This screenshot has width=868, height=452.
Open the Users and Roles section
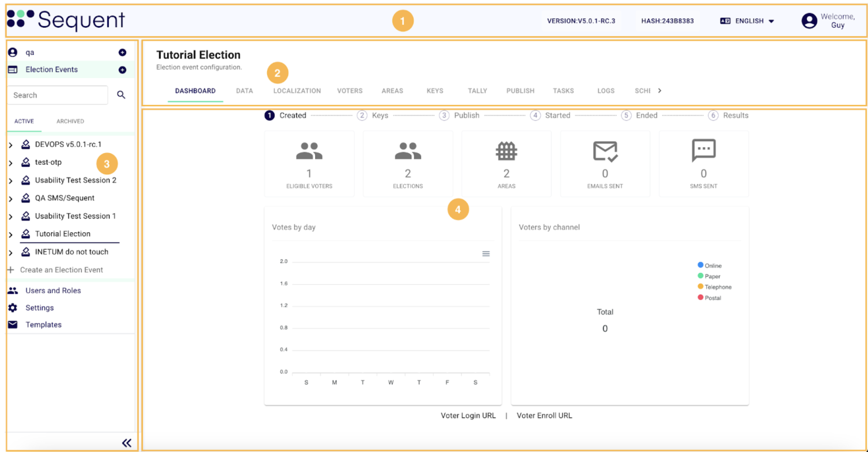click(53, 290)
